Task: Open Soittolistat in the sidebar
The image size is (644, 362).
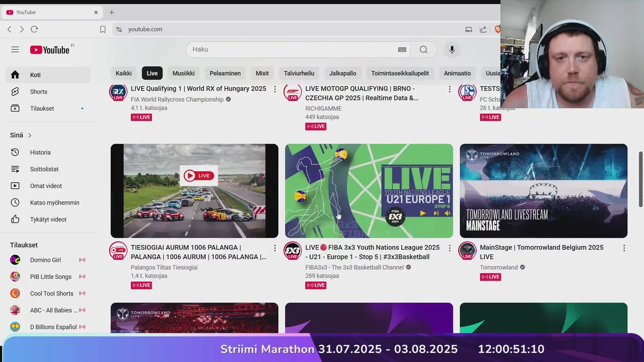Action: [x=48, y=169]
